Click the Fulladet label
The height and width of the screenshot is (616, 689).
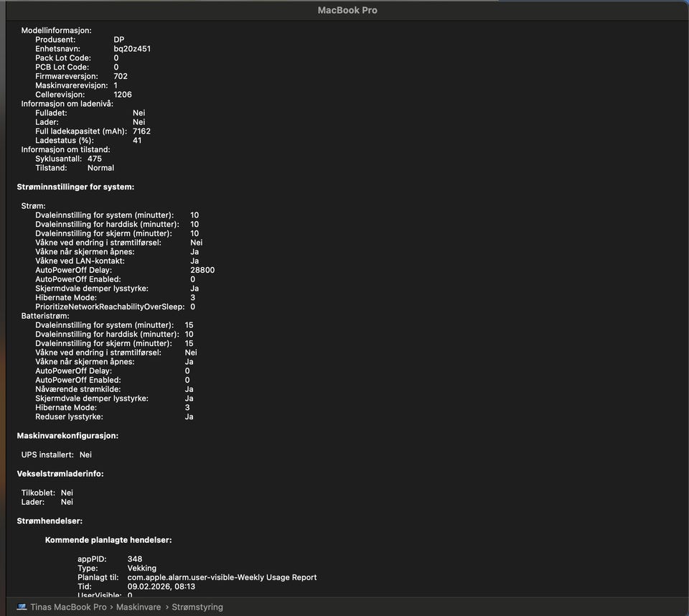tap(51, 113)
